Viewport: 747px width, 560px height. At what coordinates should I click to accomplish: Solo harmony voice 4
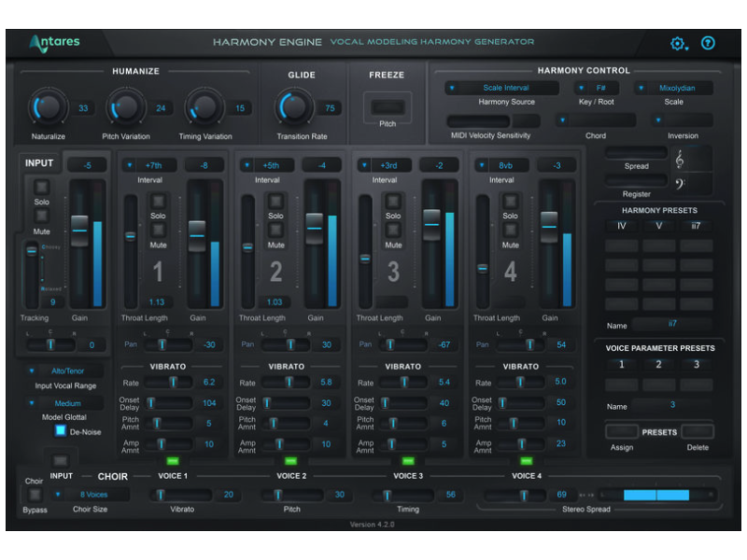coord(510,201)
